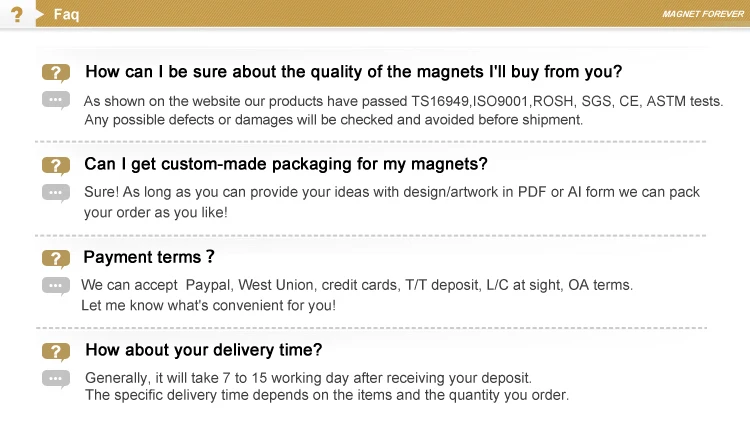Click answer bubble icon beside PDF or AI artwork answer
The height and width of the screenshot is (433, 750).
(x=56, y=192)
